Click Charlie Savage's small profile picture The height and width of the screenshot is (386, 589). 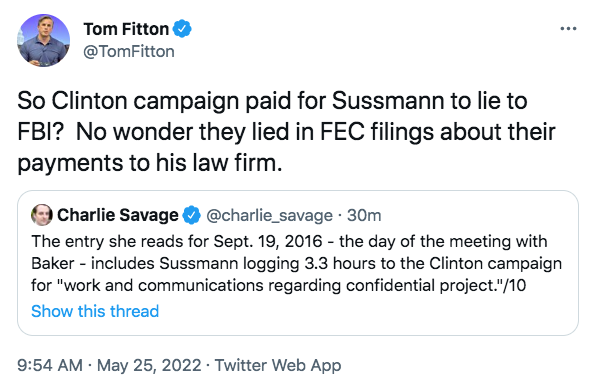(x=42, y=215)
